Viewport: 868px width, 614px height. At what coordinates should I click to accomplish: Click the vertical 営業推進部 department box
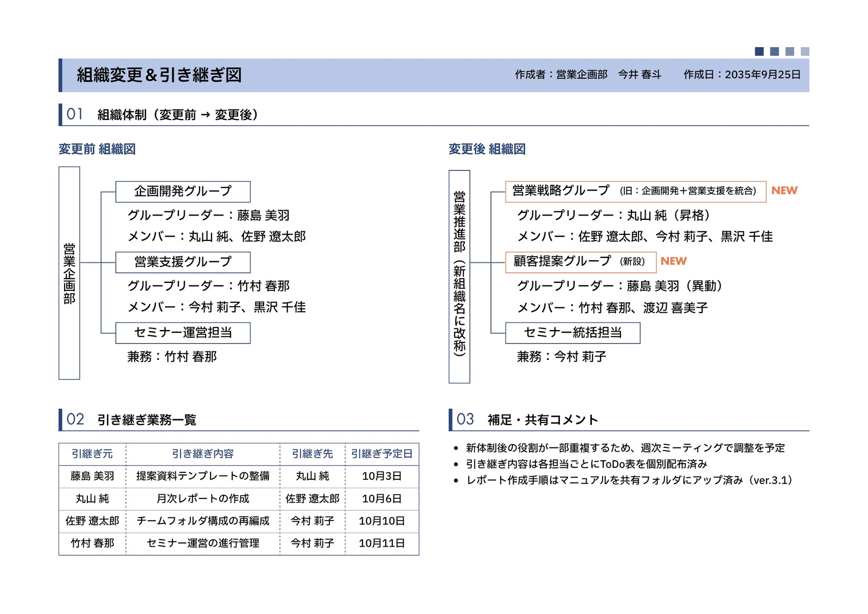[x=459, y=276]
